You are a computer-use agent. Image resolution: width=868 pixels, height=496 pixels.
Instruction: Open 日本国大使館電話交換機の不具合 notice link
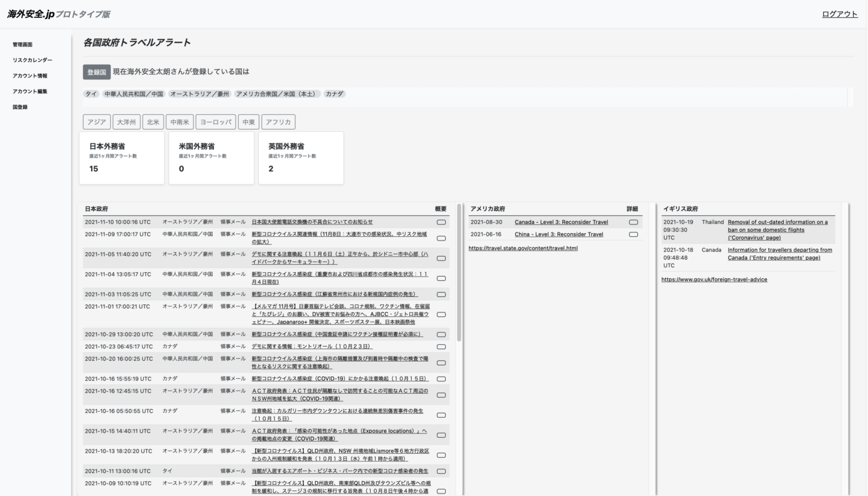click(x=312, y=222)
